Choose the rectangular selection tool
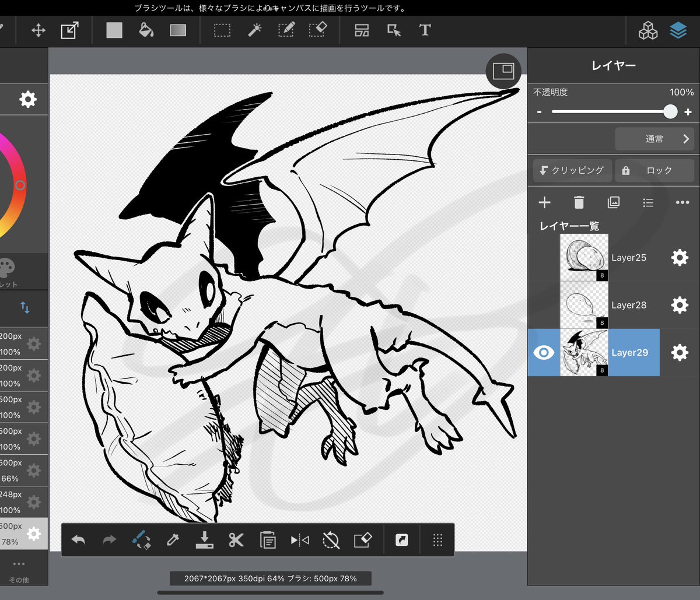The width and height of the screenshot is (700, 600). [x=222, y=30]
